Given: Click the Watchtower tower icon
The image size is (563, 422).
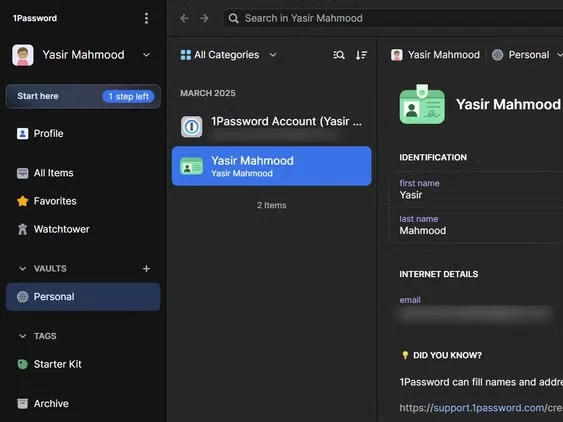Looking at the screenshot, I should pyautogui.click(x=23, y=229).
